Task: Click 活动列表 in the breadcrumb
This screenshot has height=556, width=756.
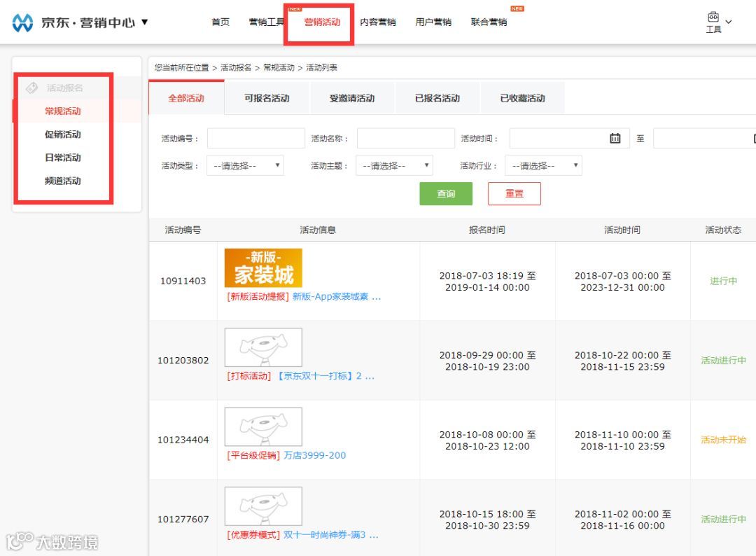Action: pos(321,67)
